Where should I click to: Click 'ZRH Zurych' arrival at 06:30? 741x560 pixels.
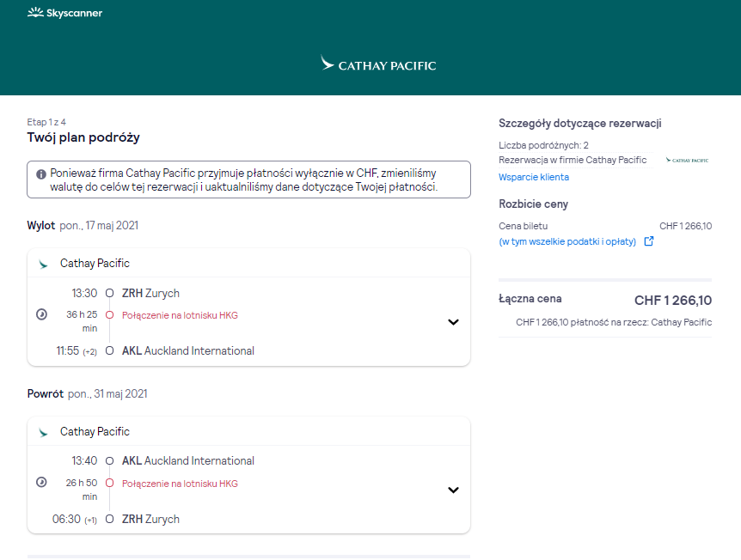150,519
